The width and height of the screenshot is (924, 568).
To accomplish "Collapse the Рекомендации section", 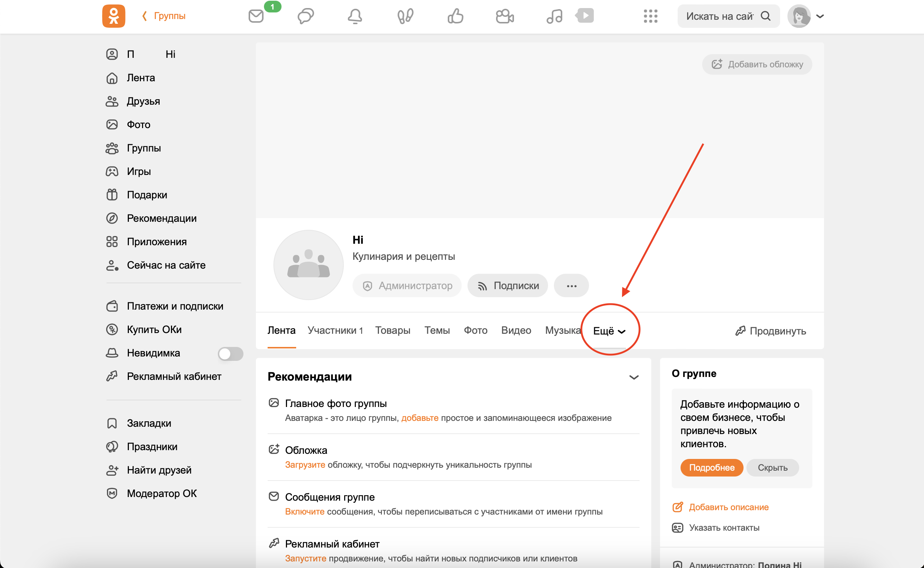I will click(x=634, y=377).
